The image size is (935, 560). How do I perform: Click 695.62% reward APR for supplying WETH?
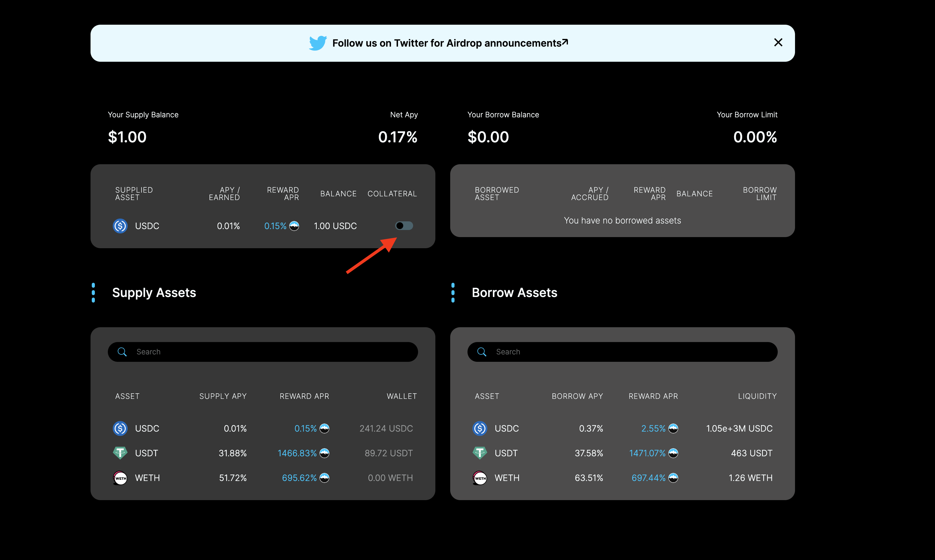point(299,478)
